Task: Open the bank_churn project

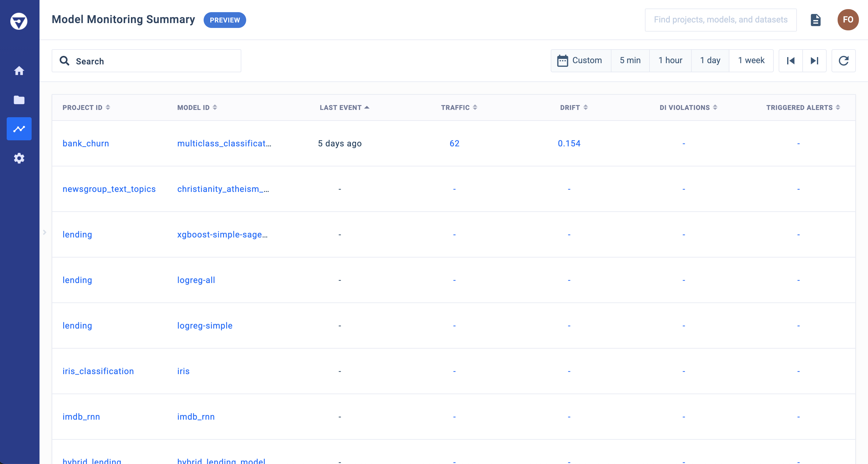Action: pos(86,143)
